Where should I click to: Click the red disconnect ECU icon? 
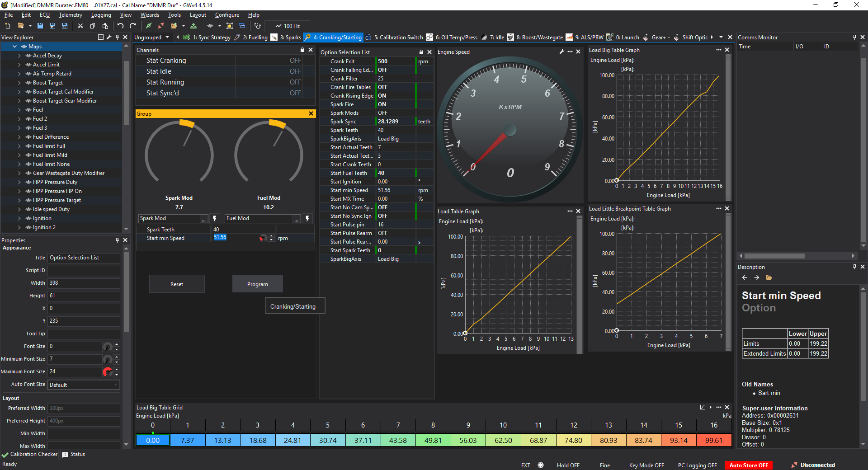(x=161, y=26)
